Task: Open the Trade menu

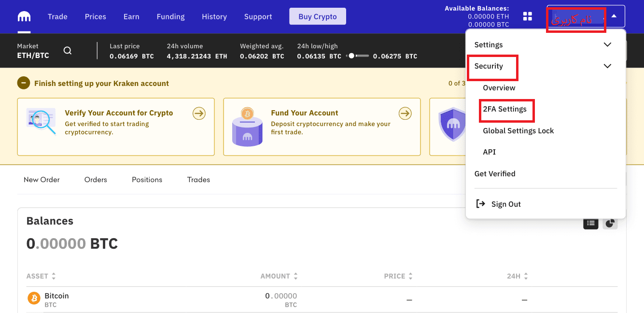Action: click(57, 16)
